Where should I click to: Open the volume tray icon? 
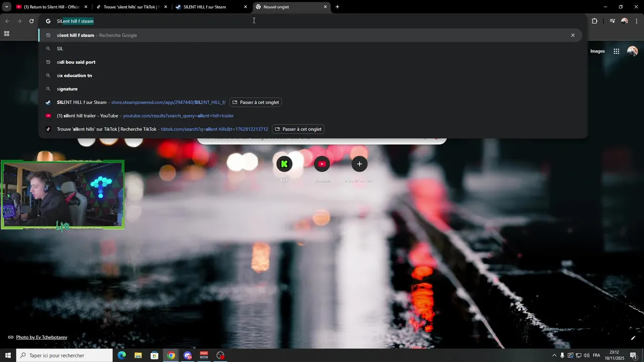coord(586,355)
